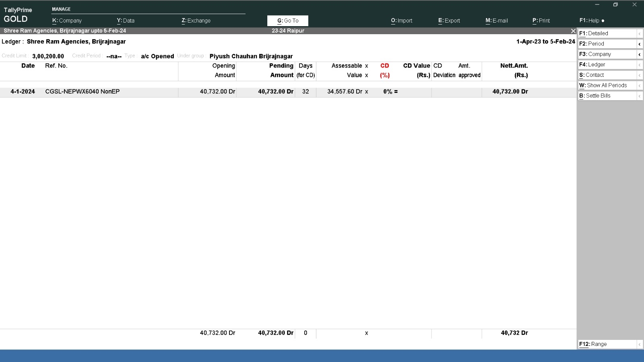The width and height of the screenshot is (644, 362).
Task: Open the E: Export menu
Action: 449,21
